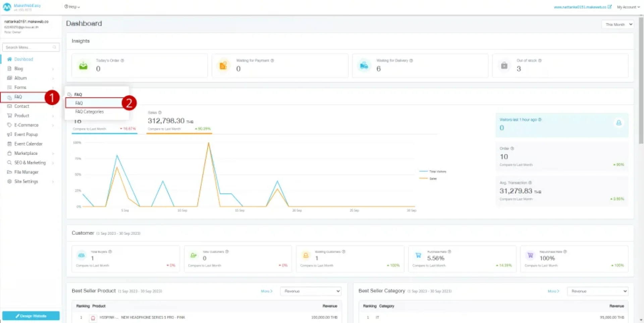Screen dimensions: 644x323
Task: Click the search magnifier icon in menu search
Action: pyautogui.click(x=54, y=47)
